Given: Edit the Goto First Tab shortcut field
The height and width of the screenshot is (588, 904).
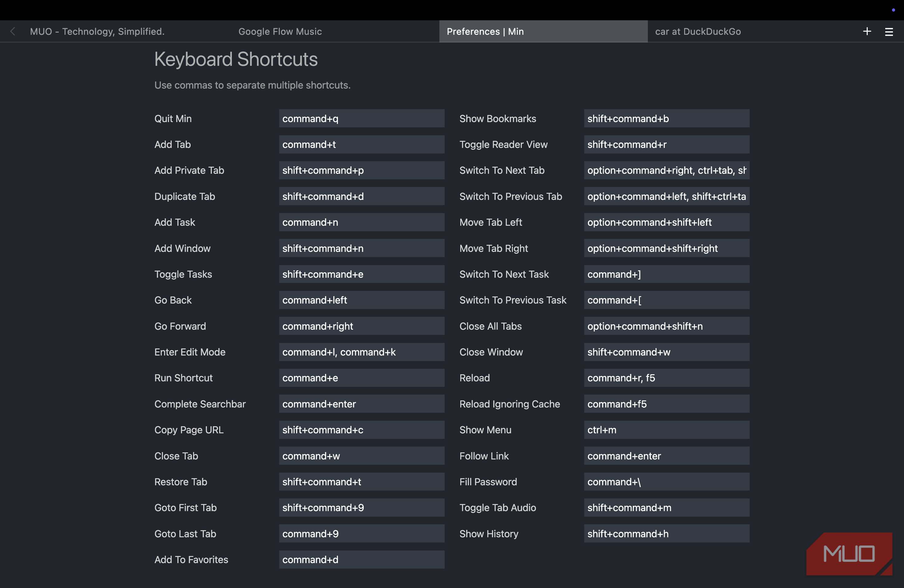Looking at the screenshot, I should [362, 508].
